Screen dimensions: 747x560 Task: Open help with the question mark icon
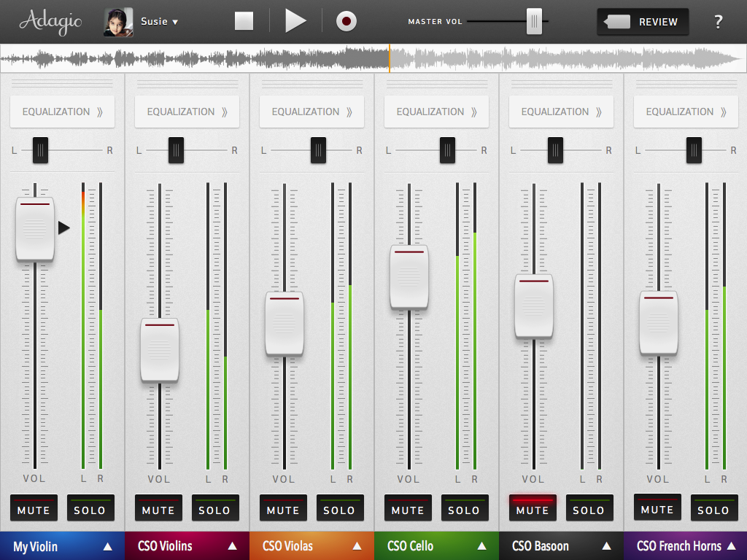pyautogui.click(x=719, y=22)
